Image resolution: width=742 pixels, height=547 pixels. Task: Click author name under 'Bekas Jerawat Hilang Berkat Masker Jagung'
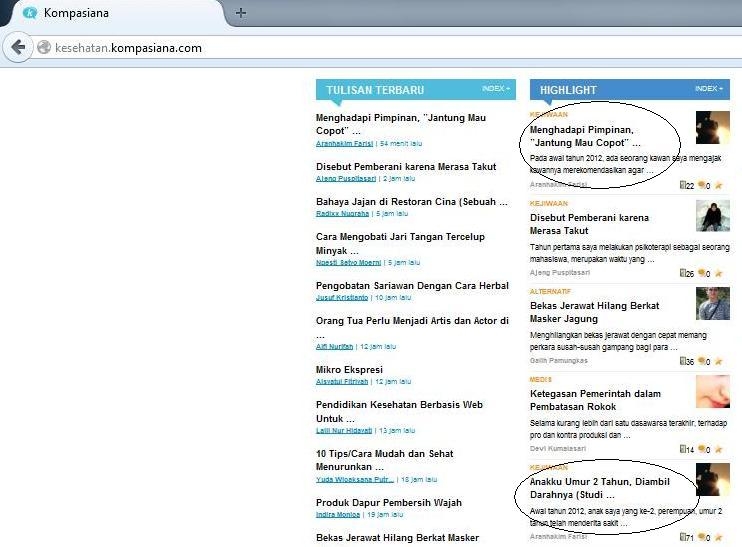point(559,361)
